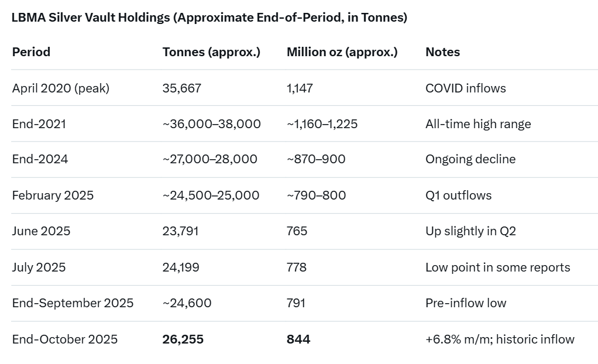598x364 pixels.
Task: Select the July 2025 row label
Action: click(39, 267)
